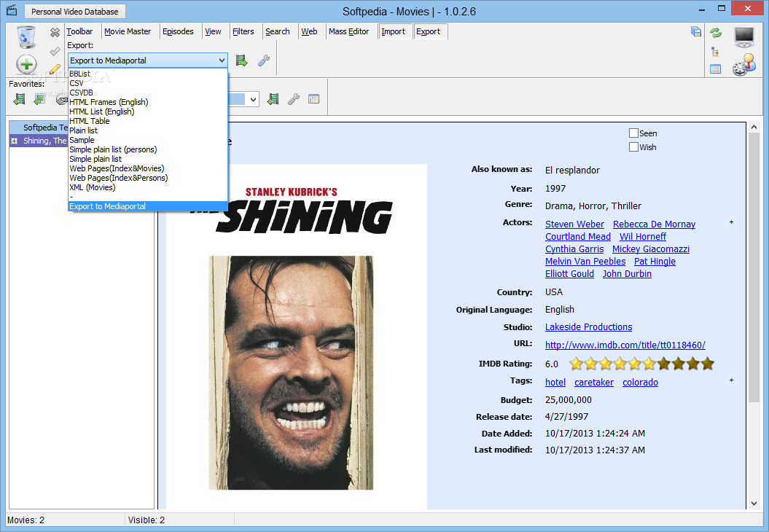Open the Import tab
Image resolution: width=769 pixels, height=532 pixels.
tap(394, 31)
